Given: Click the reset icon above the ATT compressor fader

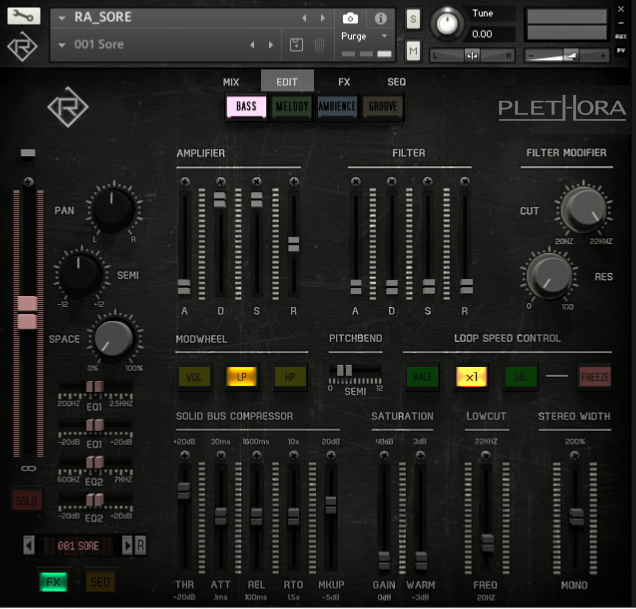Looking at the screenshot, I should [221, 456].
